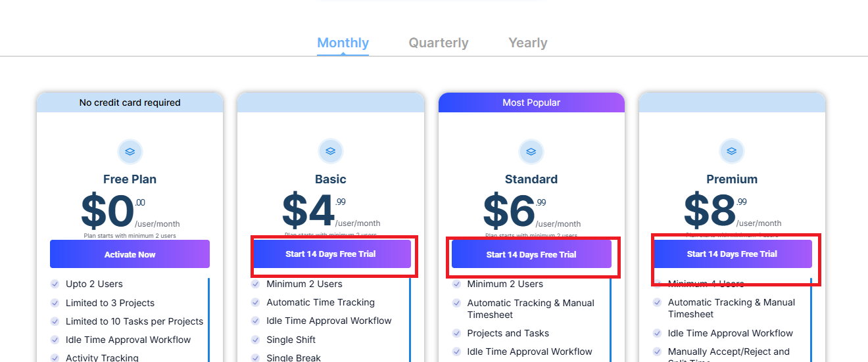Image resolution: width=868 pixels, height=362 pixels.
Task: Click checkmark icon beside Upto 2 Users
Action: (55, 284)
